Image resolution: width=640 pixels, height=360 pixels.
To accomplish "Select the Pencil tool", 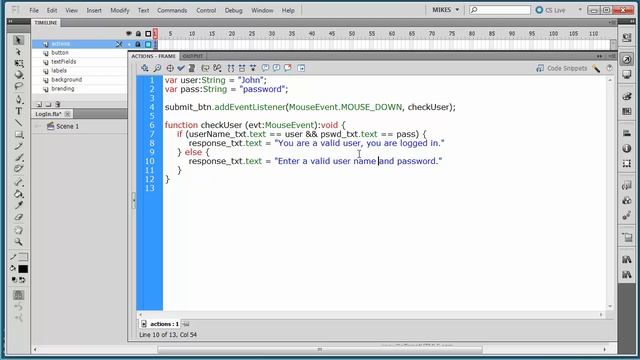I will pos(18,146).
